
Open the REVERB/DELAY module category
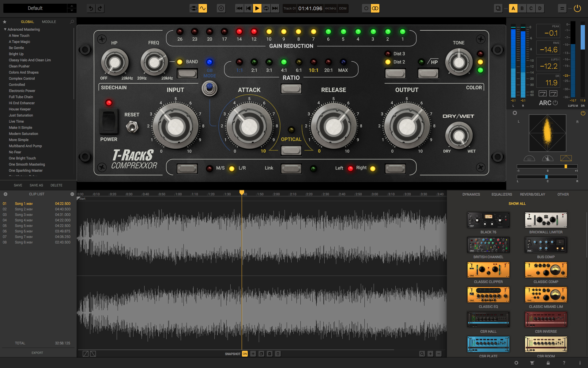point(532,194)
